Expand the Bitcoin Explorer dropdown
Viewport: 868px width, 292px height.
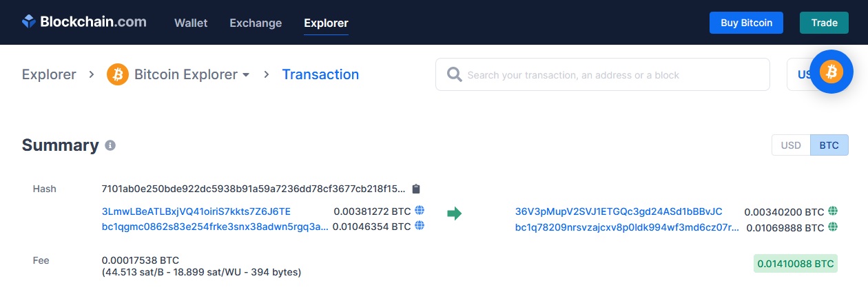click(245, 75)
